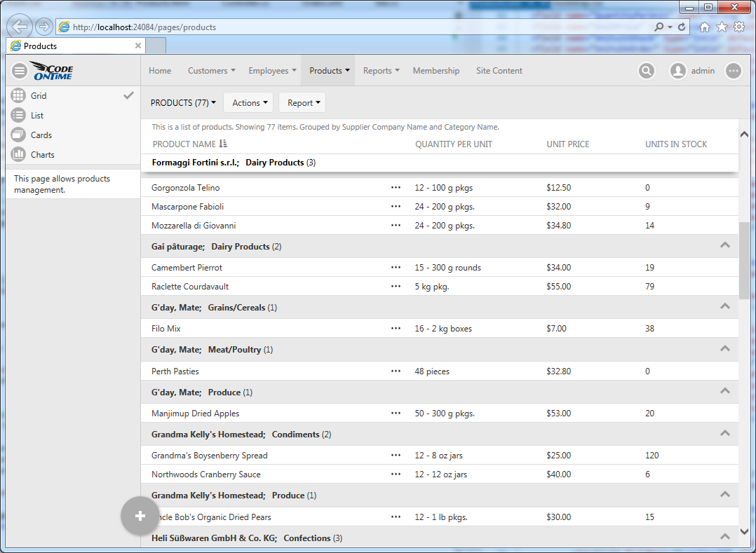The height and width of the screenshot is (553, 756).
Task: Click the browser Back arrow
Action: 20,27
